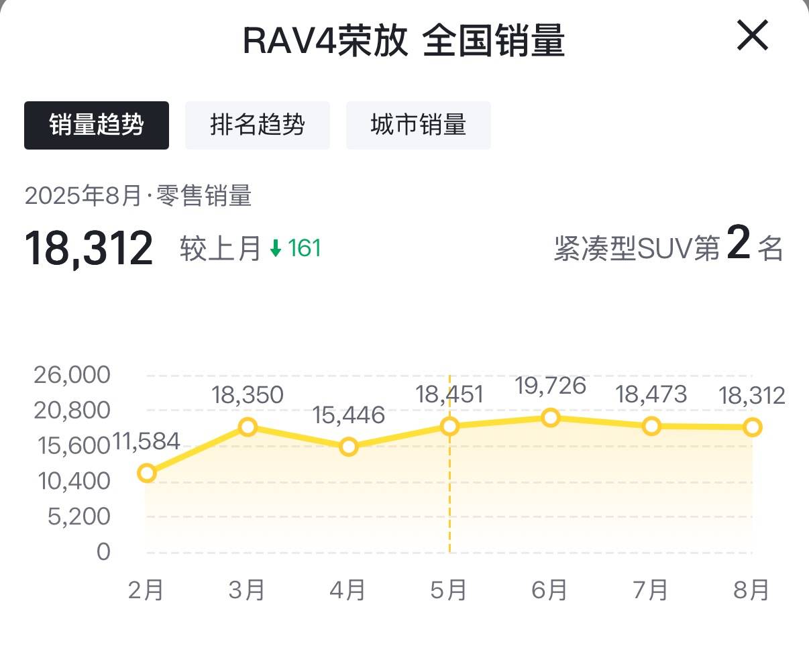This screenshot has height=672, width=809.
Task: Click the 7月 data point showing 18,473
Action: [x=651, y=425]
